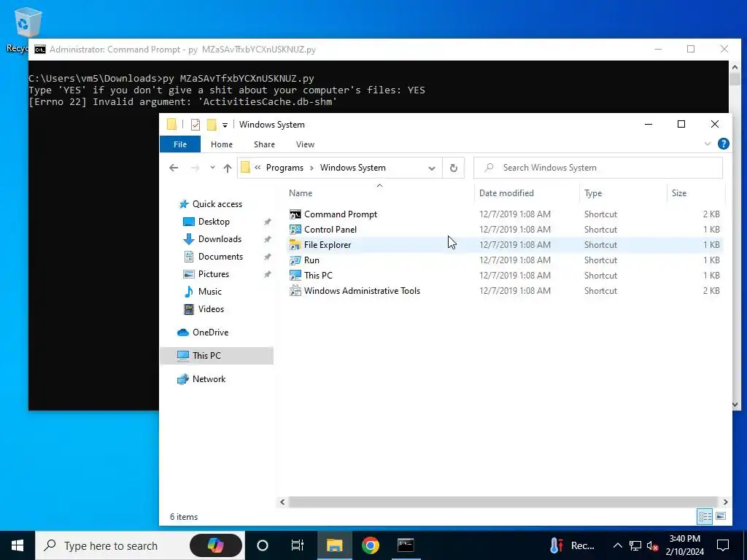
Task: Open weather widget on taskbar
Action: point(573,545)
